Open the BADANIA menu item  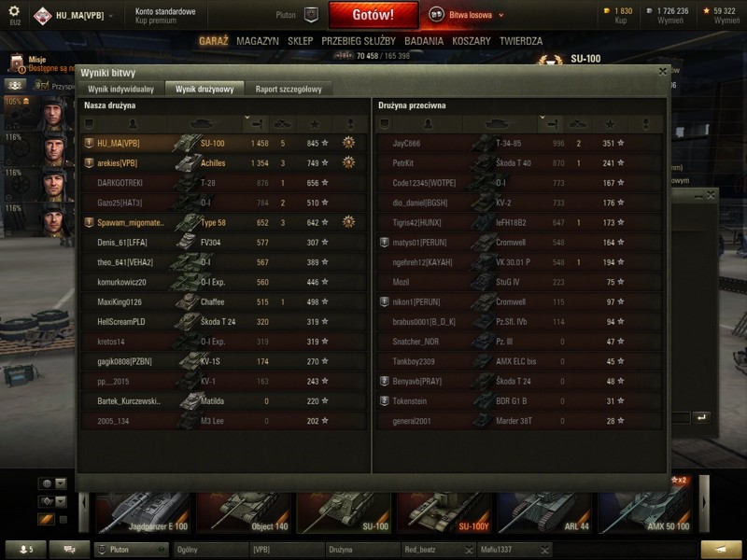(424, 41)
